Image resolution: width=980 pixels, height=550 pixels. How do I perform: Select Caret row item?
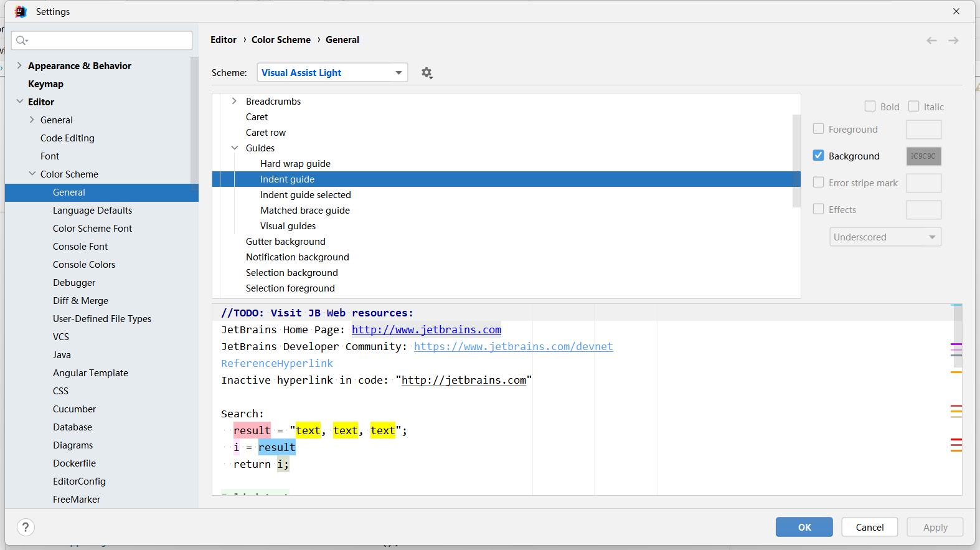[266, 133]
